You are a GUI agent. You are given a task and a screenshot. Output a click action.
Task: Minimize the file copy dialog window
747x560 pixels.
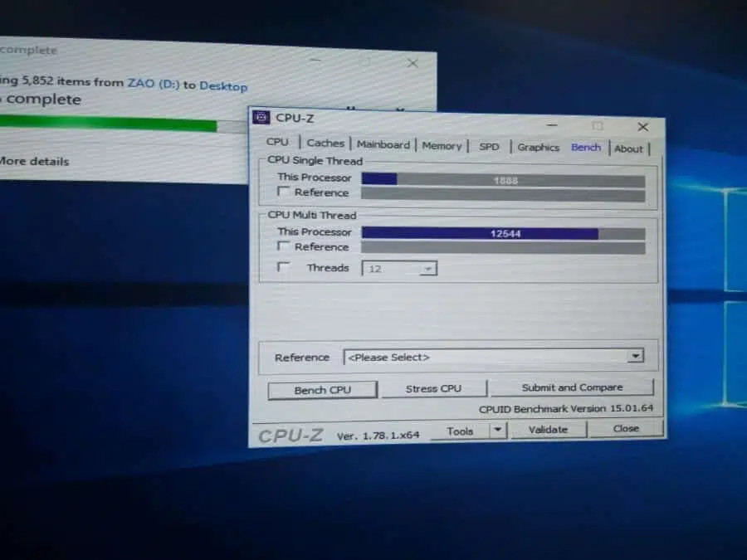coord(315,60)
